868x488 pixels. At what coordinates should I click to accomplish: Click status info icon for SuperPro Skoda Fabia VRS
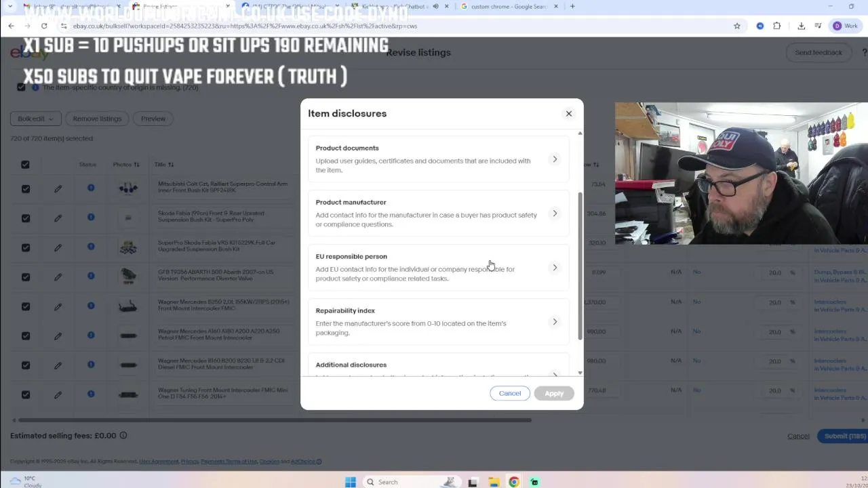point(91,247)
